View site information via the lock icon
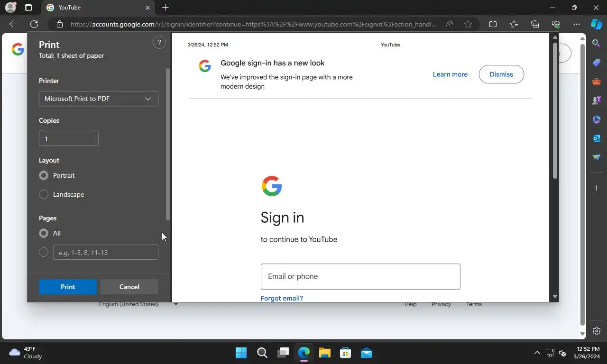The width and height of the screenshot is (607, 364). 60,24
